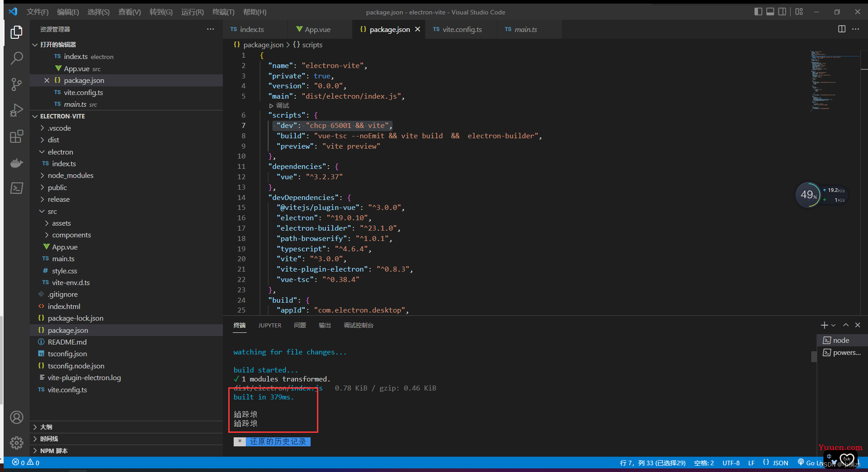
Task: Toggle panel layout icon in title bar
Action: pyautogui.click(x=770, y=12)
